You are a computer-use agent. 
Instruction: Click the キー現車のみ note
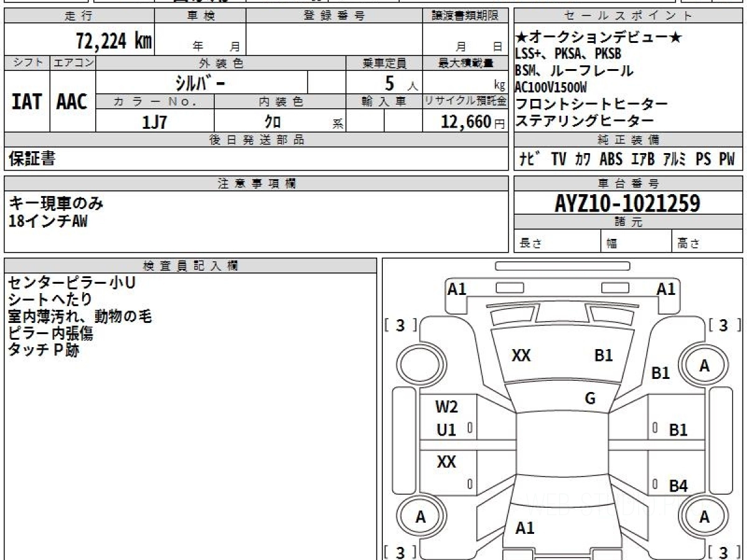point(55,203)
